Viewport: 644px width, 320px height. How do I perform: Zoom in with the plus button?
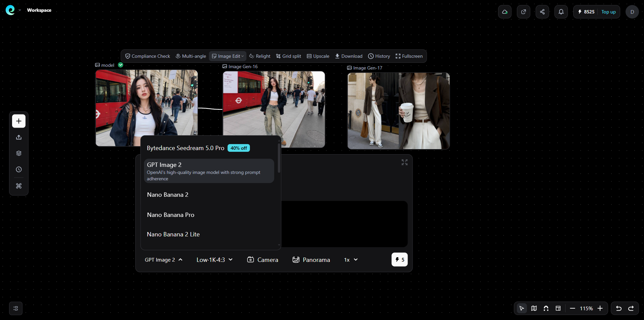[600, 308]
